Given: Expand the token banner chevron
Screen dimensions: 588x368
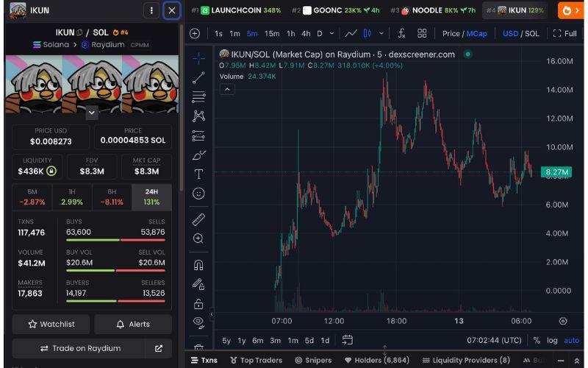Looking at the screenshot, I should [x=92, y=113].
